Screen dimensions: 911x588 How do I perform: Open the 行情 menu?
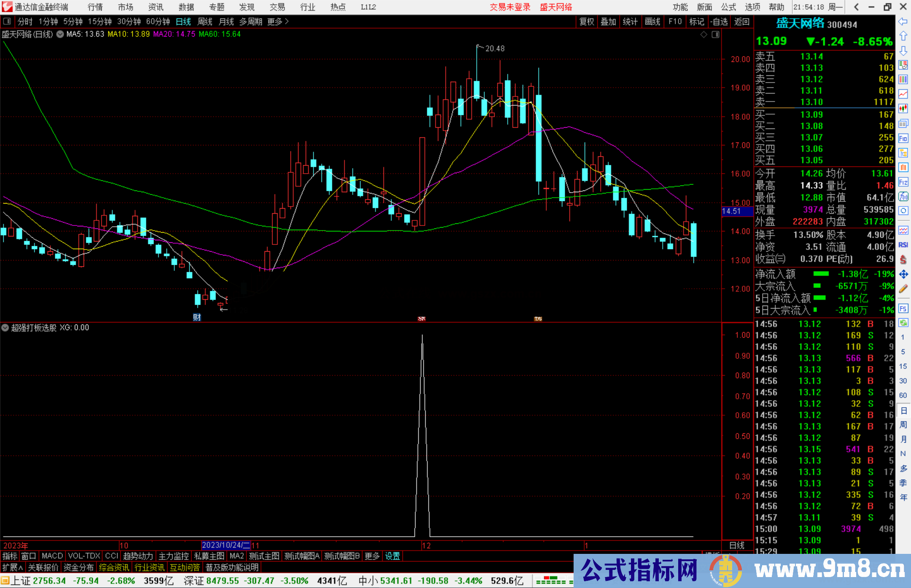(x=95, y=7)
